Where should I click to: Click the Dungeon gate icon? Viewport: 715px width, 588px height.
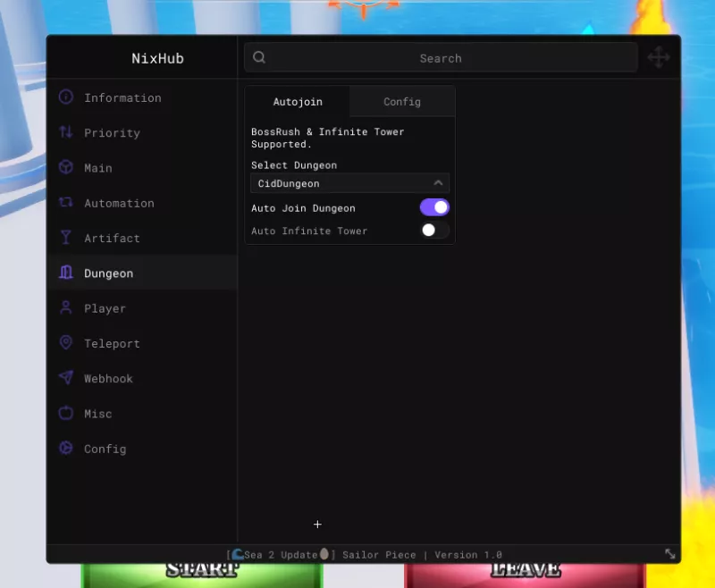65,273
